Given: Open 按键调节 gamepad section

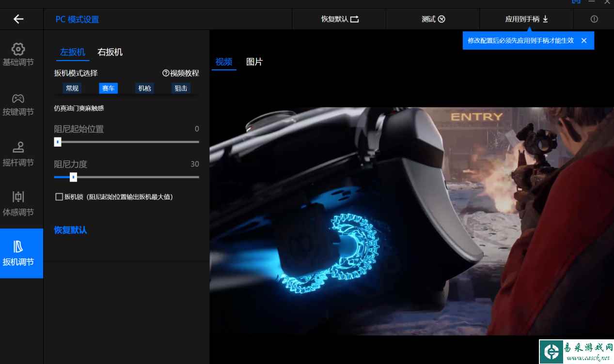Looking at the screenshot, I should pyautogui.click(x=18, y=105).
